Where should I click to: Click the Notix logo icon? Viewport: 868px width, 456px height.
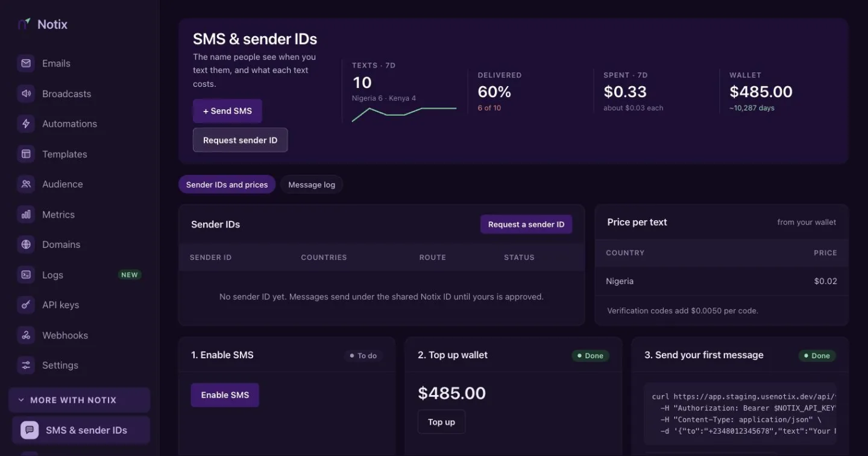coord(24,24)
